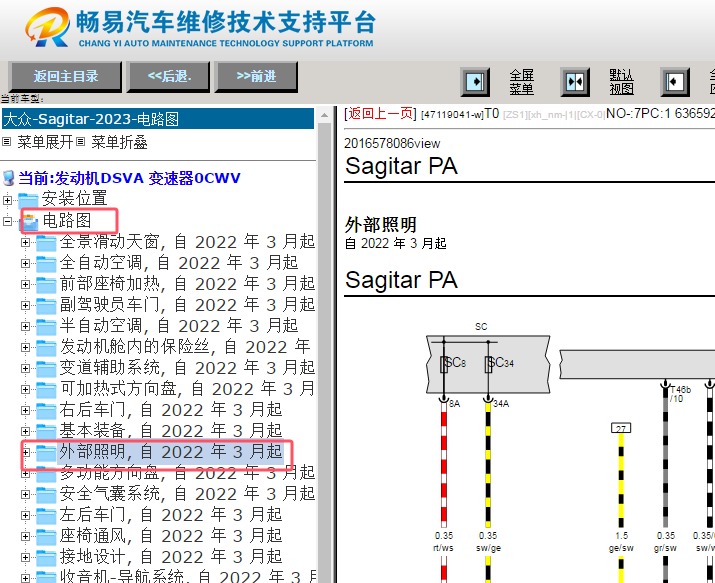Click the computer icon beside 当前:发动机DSVA
The width and height of the screenshot is (715, 583).
click(9, 178)
